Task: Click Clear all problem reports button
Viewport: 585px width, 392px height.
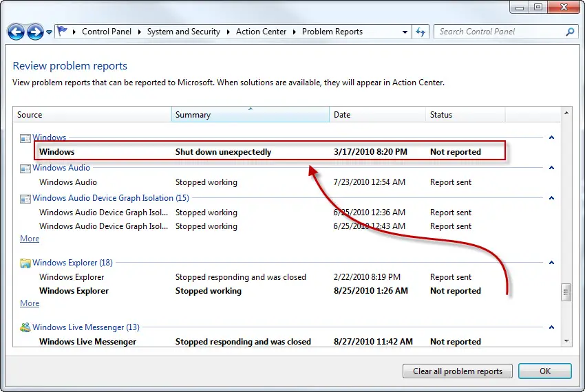Action: coord(458,371)
